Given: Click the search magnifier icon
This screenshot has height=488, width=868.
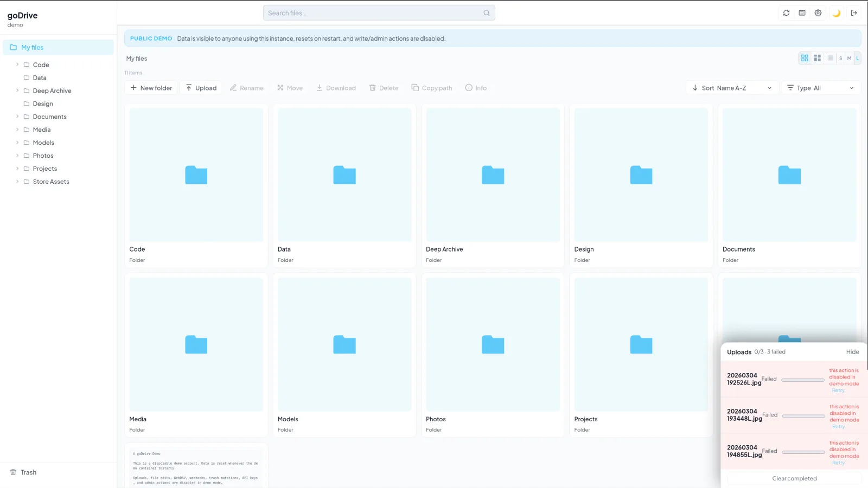Looking at the screenshot, I should [x=487, y=13].
